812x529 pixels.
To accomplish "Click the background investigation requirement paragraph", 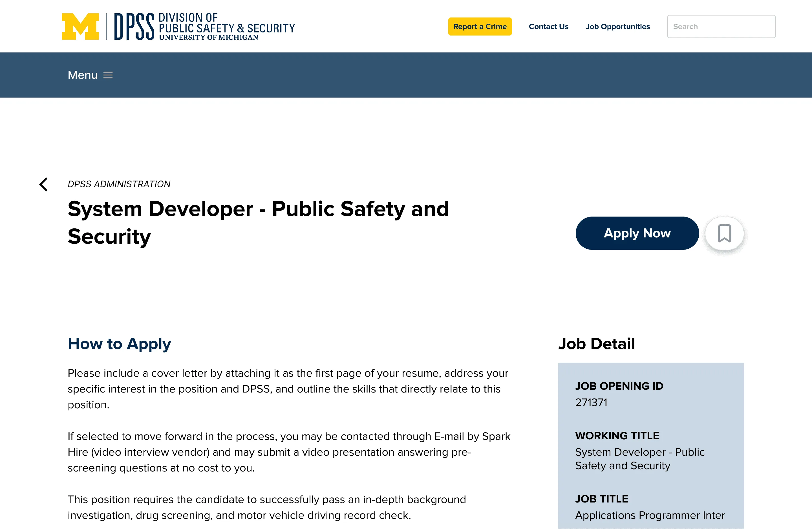I will pos(266,508).
